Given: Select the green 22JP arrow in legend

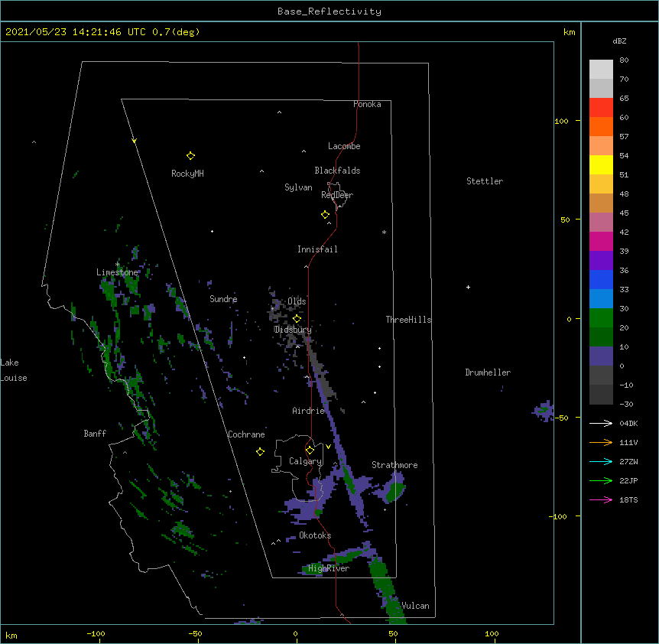Looking at the screenshot, I should (x=601, y=480).
